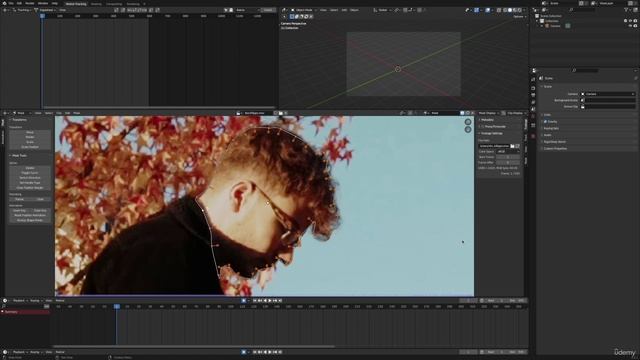Hide Collection in viewport with eye icon
The width and height of the screenshot is (640, 360).
click(630, 21)
